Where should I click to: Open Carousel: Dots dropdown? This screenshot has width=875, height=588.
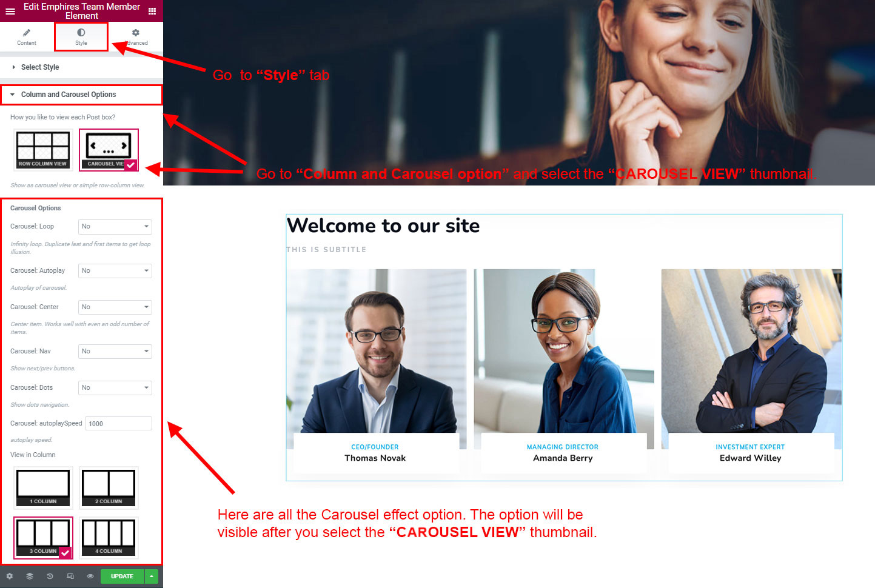[x=115, y=388]
